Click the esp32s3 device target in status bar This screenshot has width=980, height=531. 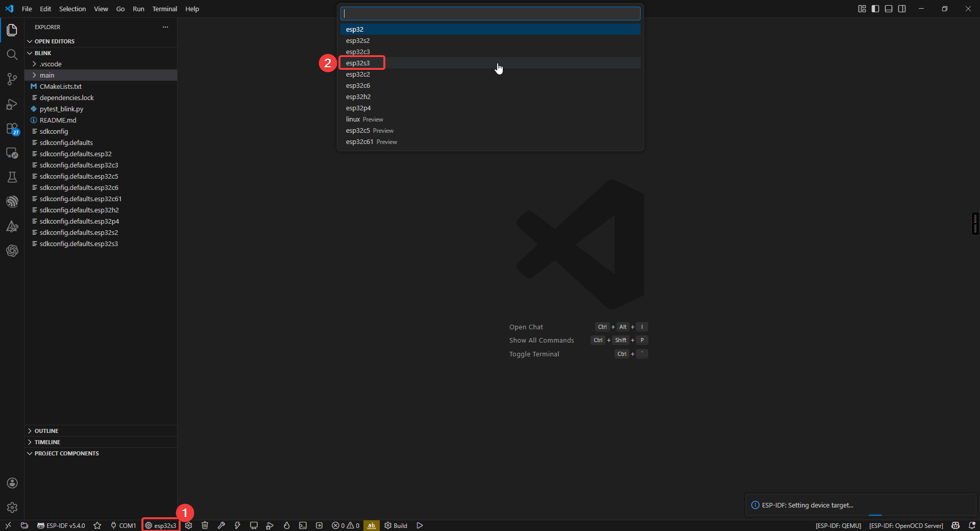161,525
